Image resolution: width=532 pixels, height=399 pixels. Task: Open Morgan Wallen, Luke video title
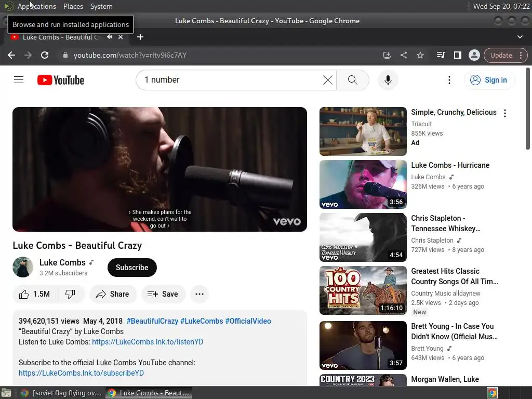445,379
